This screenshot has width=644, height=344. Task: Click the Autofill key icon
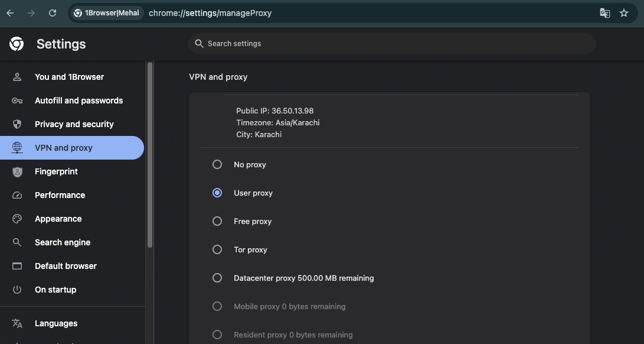point(17,100)
